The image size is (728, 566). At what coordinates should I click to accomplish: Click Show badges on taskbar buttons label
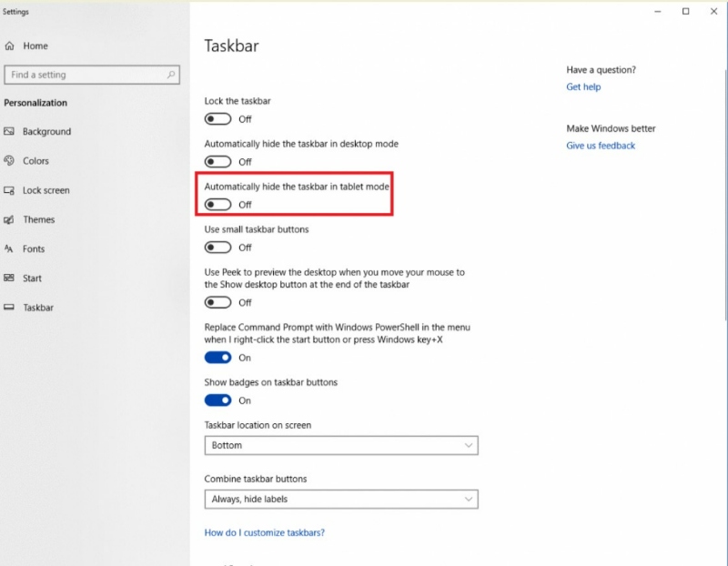point(270,382)
